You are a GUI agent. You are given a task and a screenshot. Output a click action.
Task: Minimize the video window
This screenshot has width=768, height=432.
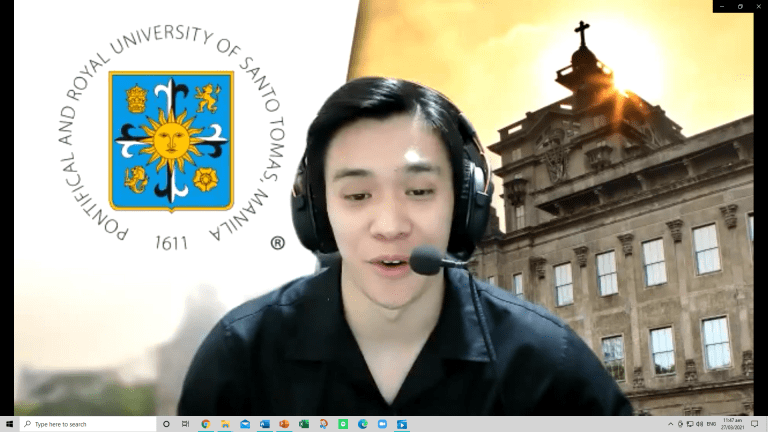tap(722, 6)
